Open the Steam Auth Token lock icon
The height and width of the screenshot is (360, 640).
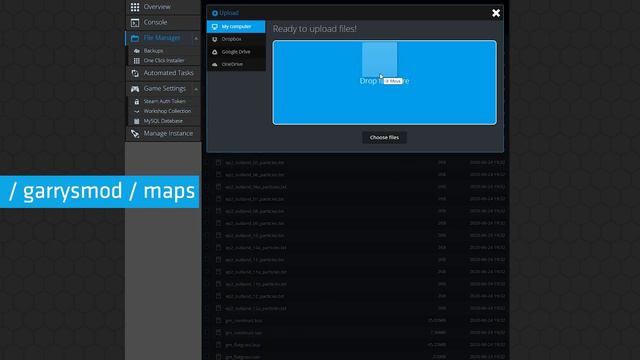point(137,101)
